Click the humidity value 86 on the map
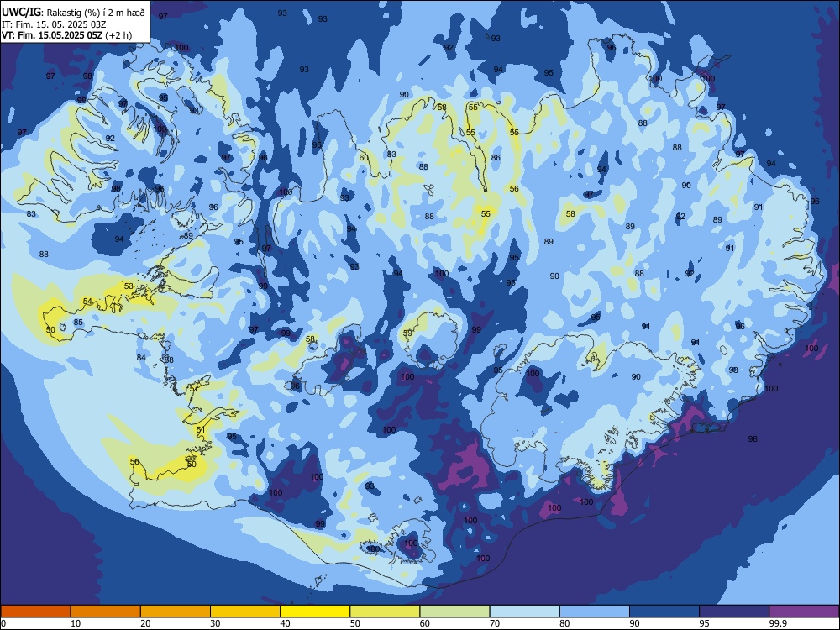Viewport: 840px width, 630px height. [x=496, y=158]
